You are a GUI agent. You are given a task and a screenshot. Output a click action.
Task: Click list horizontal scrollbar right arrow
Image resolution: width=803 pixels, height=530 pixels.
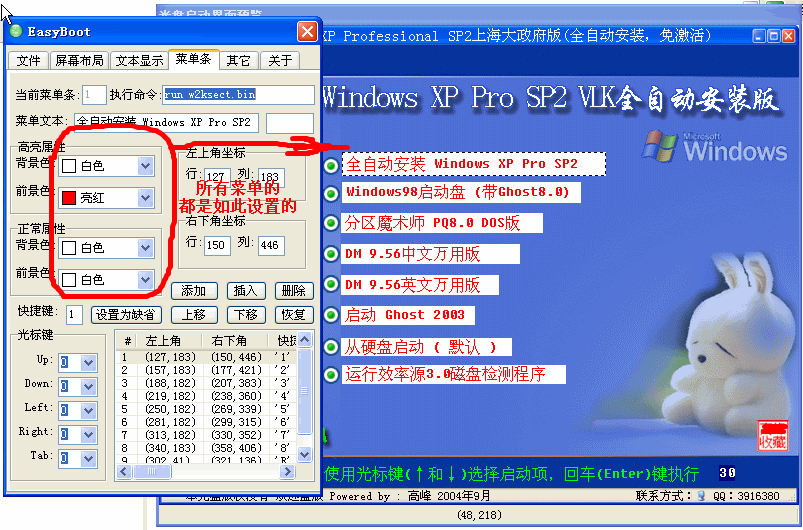pyautogui.click(x=288, y=471)
